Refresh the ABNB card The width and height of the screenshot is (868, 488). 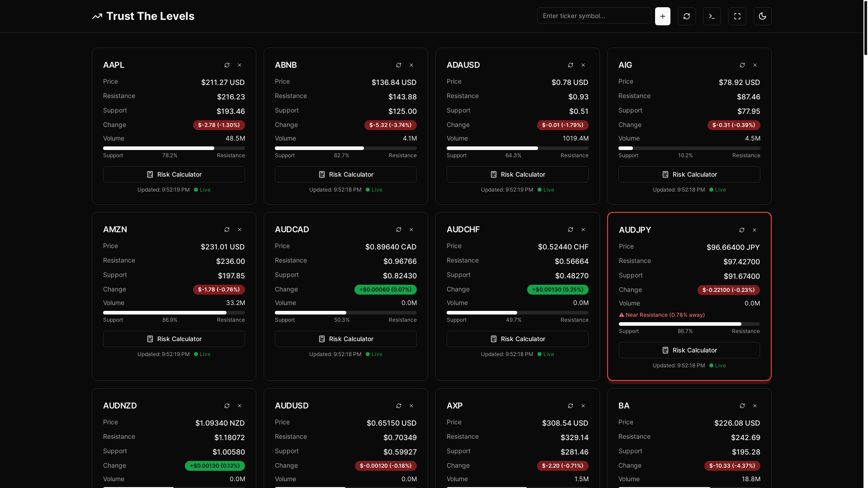399,65
